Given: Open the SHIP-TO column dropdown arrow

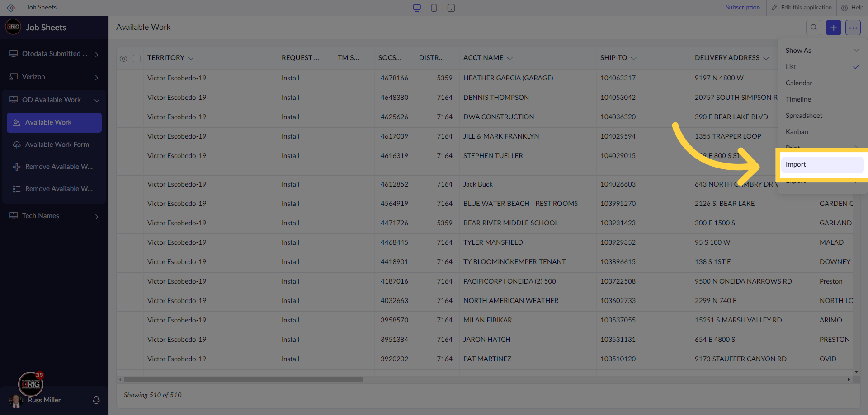Looking at the screenshot, I should click(634, 58).
